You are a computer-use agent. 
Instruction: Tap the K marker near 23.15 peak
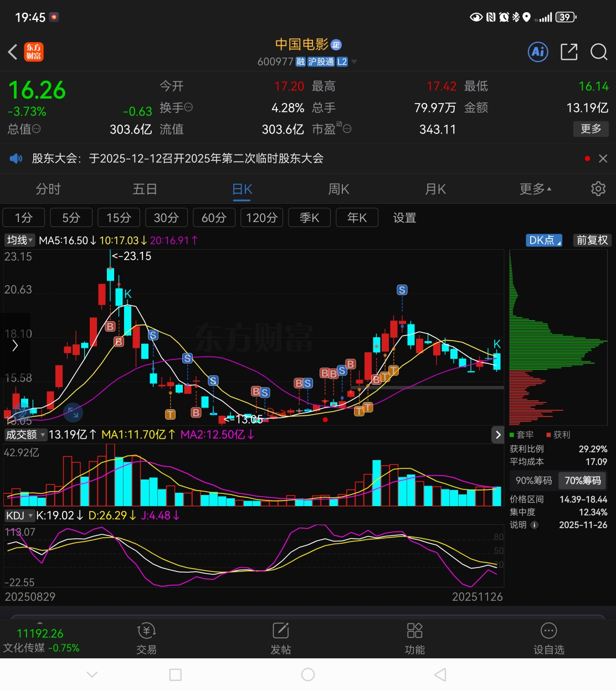click(x=128, y=294)
